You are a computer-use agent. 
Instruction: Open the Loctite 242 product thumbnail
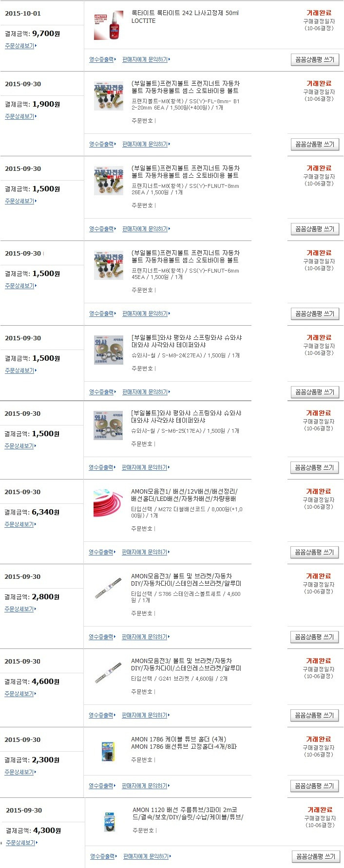tap(108, 26)
